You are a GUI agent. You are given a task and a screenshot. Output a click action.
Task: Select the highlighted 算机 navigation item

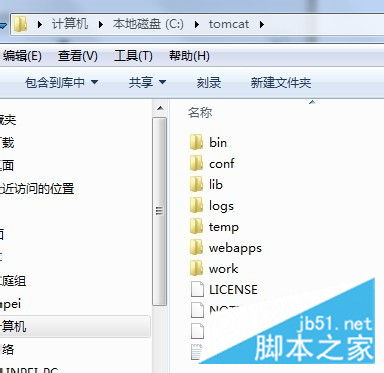point(75,326)
